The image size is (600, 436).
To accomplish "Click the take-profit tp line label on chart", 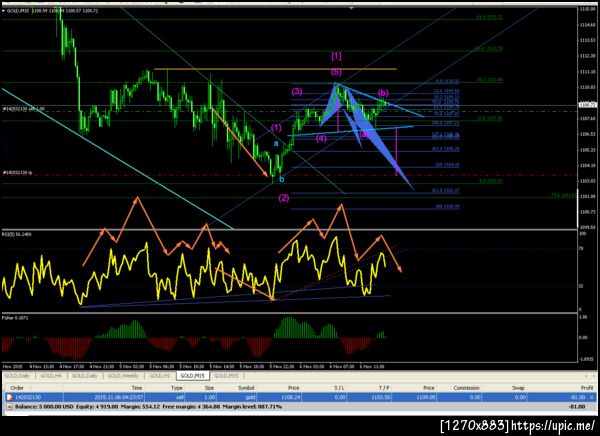I will 17,173.
